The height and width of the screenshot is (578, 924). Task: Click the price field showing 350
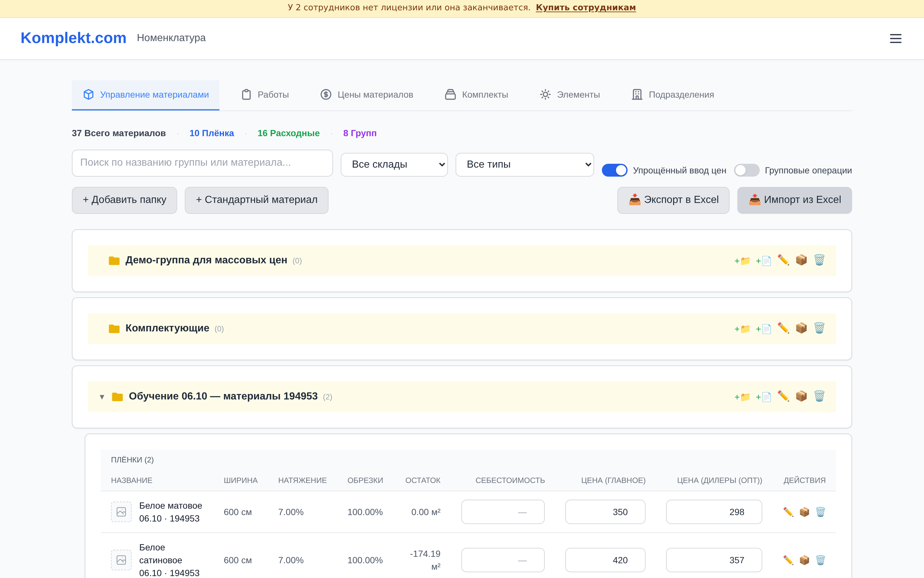point(605,512)
